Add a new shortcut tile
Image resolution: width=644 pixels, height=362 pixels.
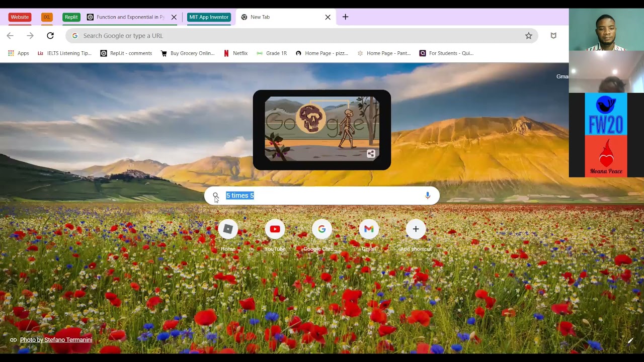pos(416,235)
